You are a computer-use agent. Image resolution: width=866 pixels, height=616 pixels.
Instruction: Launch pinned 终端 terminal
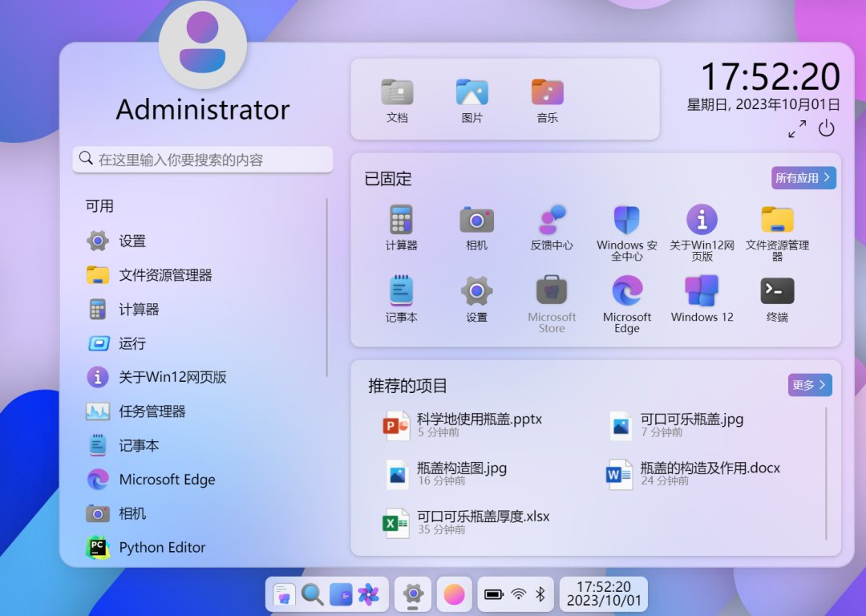pyautogui.click(x=776, y=299)
